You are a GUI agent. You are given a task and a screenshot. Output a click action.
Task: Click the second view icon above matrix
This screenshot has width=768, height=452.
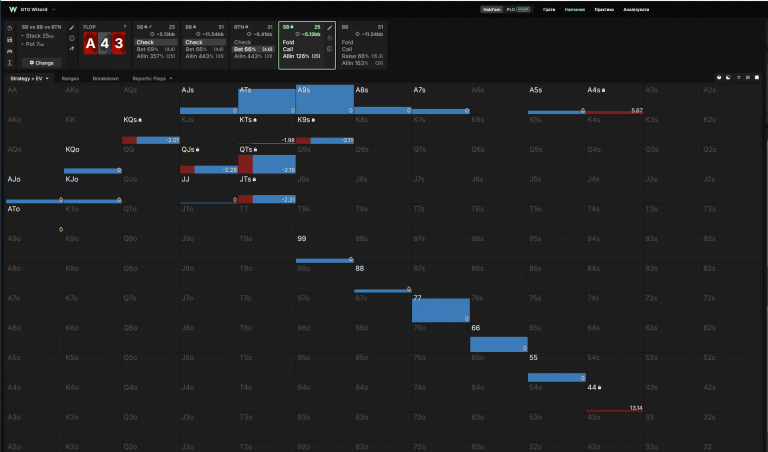point(728,77)
